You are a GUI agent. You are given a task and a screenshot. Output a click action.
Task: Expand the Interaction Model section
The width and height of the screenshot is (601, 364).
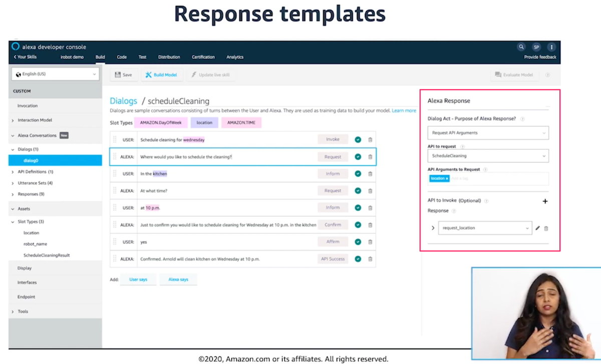pos(13,121)
